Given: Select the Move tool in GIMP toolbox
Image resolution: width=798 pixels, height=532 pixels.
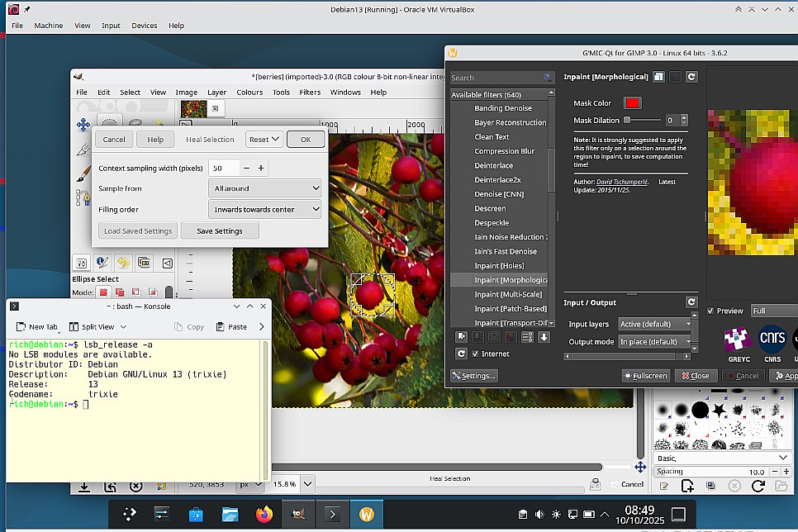Looking at the screenshot, I should pos(83,125).
